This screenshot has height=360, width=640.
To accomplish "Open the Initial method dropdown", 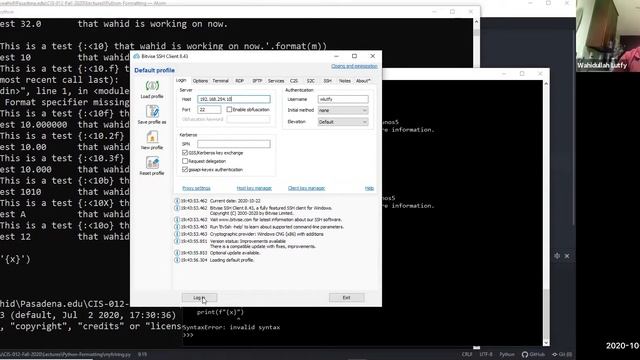I will (x=343, y=110).
